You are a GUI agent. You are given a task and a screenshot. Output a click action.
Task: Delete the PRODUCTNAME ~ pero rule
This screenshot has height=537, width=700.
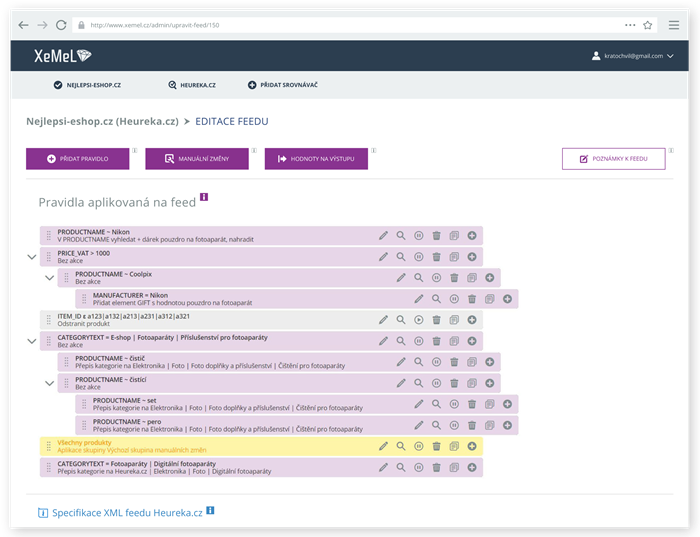472,425
